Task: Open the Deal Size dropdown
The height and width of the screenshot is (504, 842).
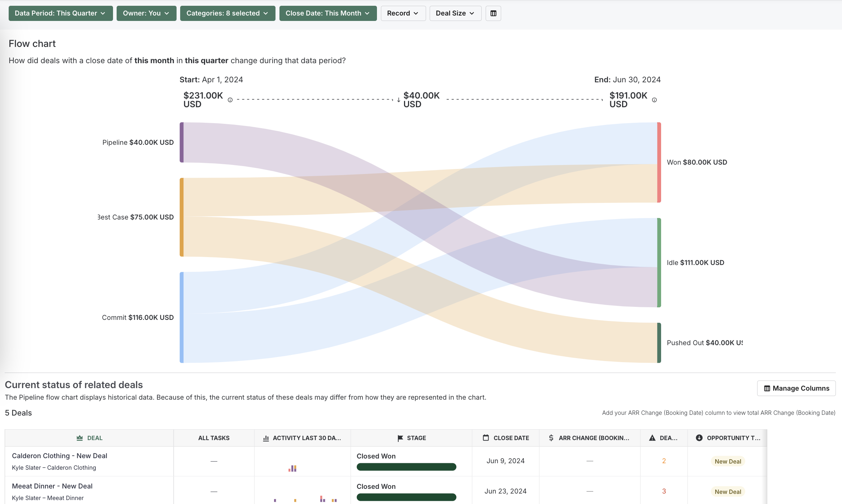Action: [455, 13]
